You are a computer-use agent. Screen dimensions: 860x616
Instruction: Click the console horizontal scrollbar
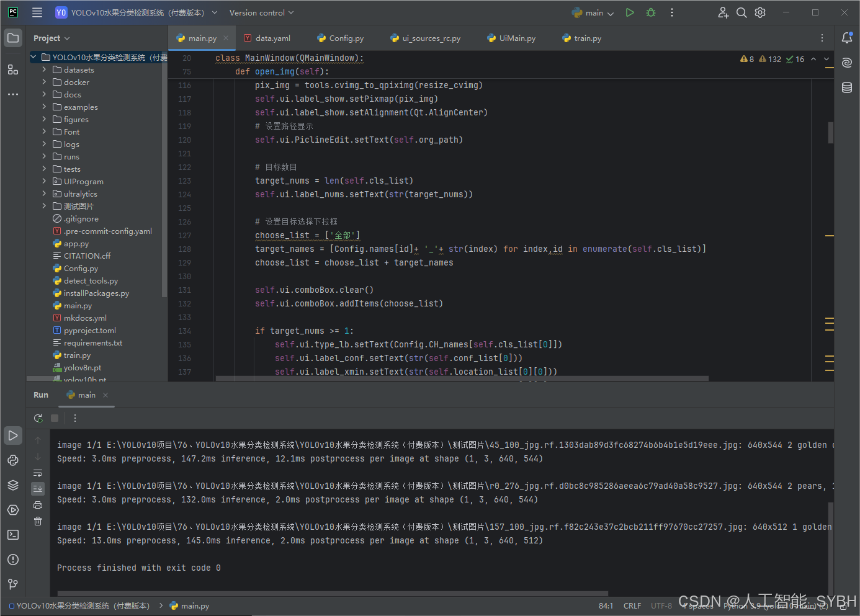pyautogui.click(x=333, y=593)
